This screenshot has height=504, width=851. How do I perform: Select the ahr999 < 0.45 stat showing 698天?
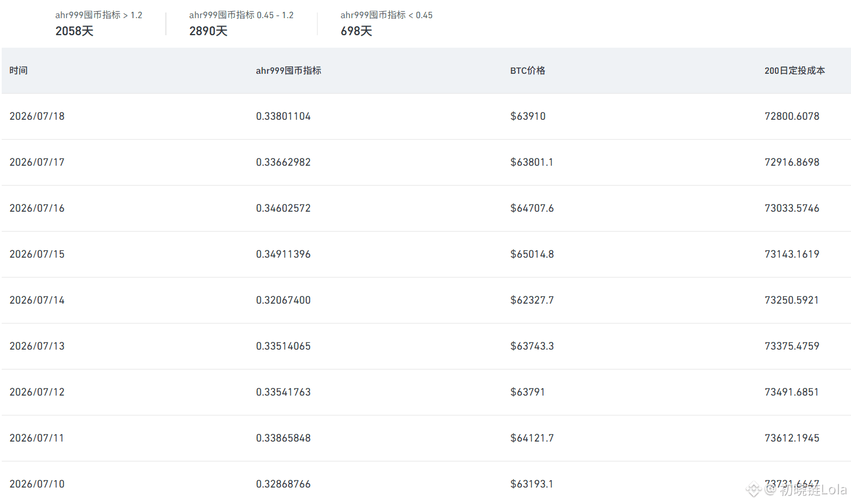[386, 23]
